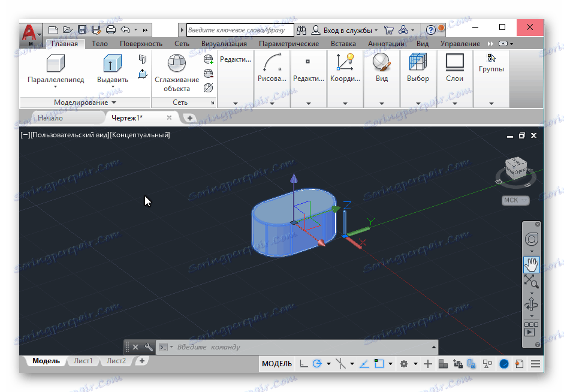Activate the Выдавить extrude tool

point(113,70)
